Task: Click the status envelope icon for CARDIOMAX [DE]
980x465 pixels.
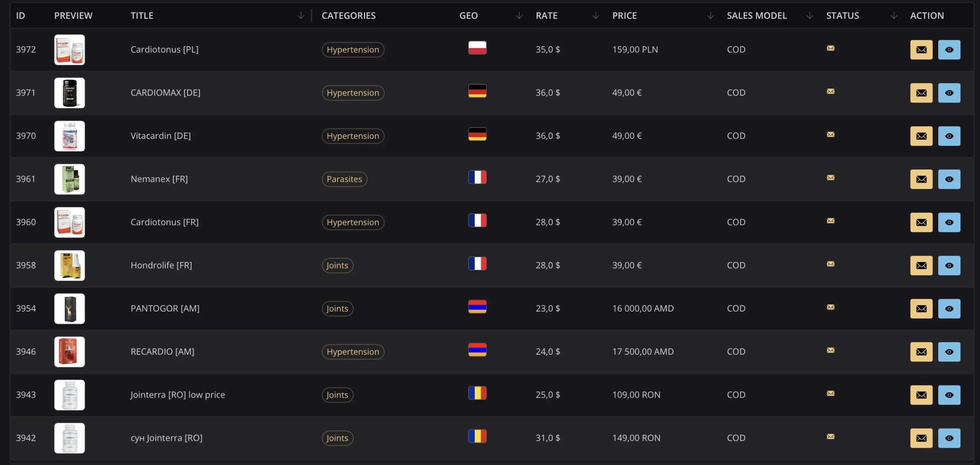Action: (x=830, y=91)
